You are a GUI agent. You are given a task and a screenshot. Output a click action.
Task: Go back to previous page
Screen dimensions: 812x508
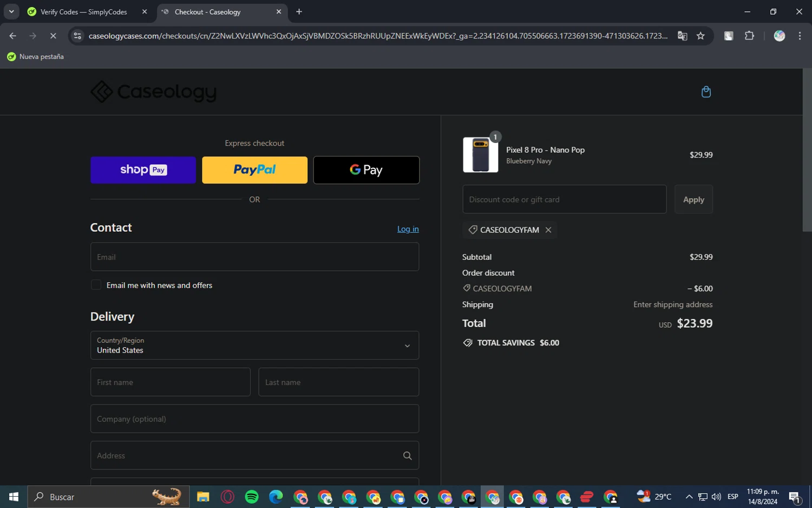[12, 36]
